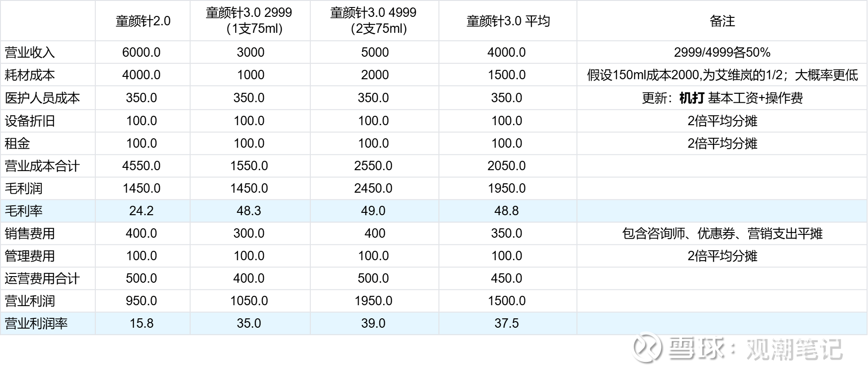Select the 销售费用 row label
The image size is (868, 376).
click(30, 233)
